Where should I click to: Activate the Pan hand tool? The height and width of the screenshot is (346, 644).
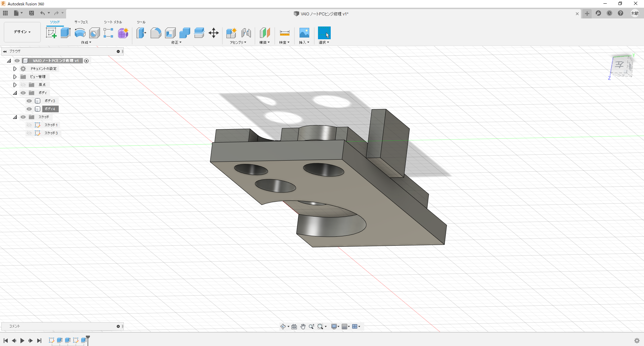pos(303,327)
